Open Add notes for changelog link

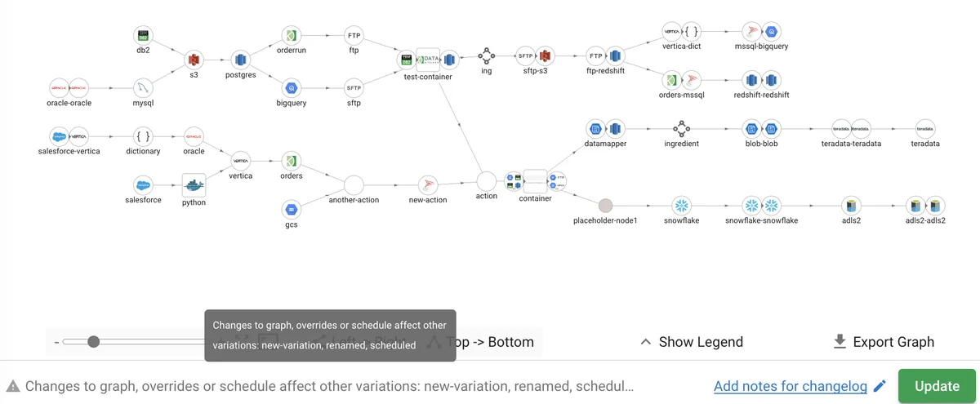click(791, 386)
